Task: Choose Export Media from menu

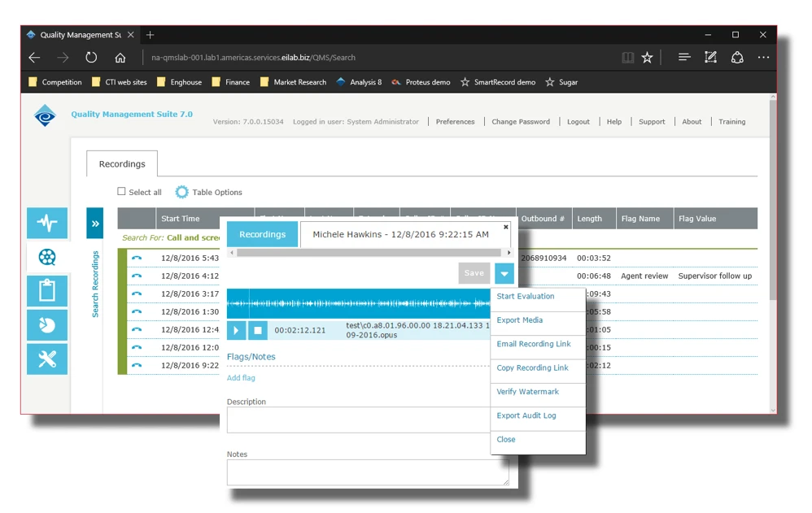Action: pos(519,320)
